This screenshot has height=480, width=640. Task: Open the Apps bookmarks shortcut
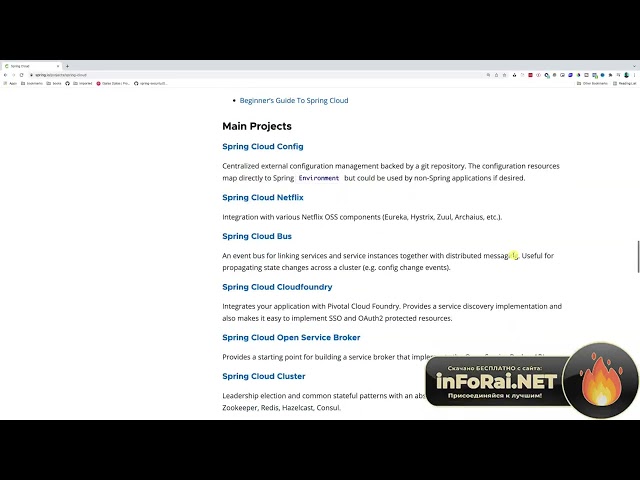[x=10, y=83]
